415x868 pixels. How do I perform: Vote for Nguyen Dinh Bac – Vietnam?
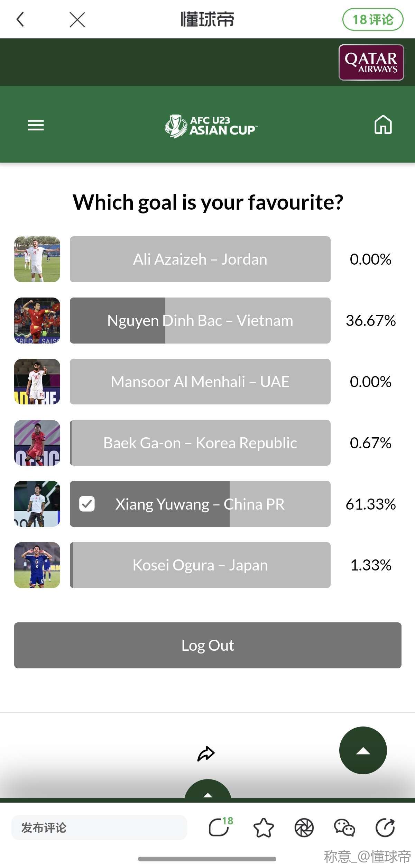click(x=200, y=320)
